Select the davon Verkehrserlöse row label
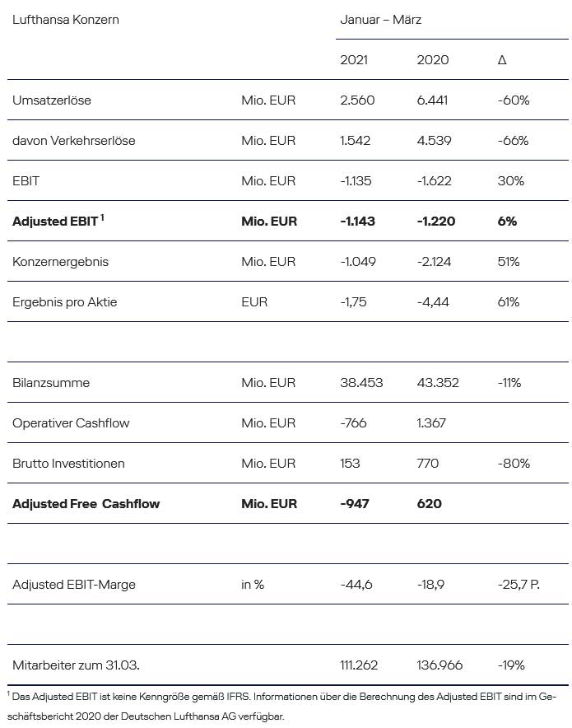The height and width of the screenshot is (728, 572). (74, 141)
